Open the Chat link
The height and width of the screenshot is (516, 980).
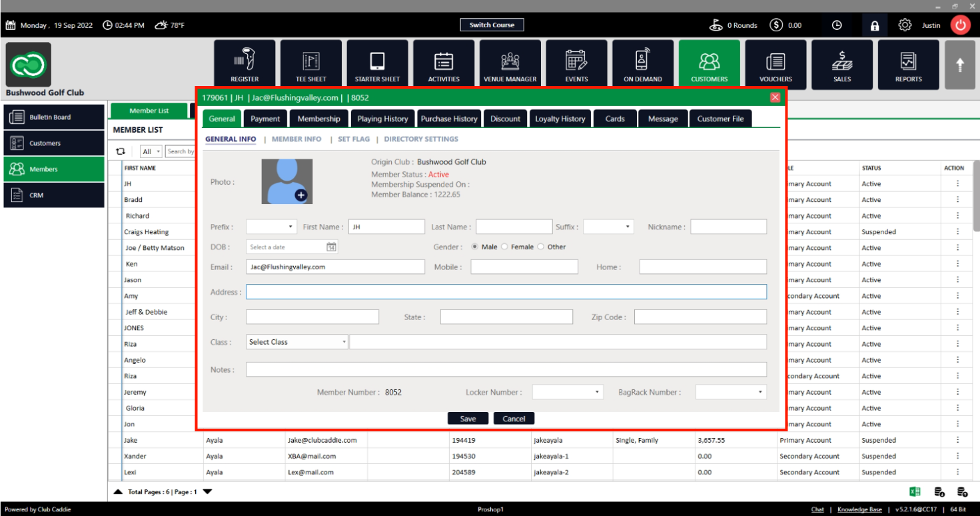(x=817, y=510)
